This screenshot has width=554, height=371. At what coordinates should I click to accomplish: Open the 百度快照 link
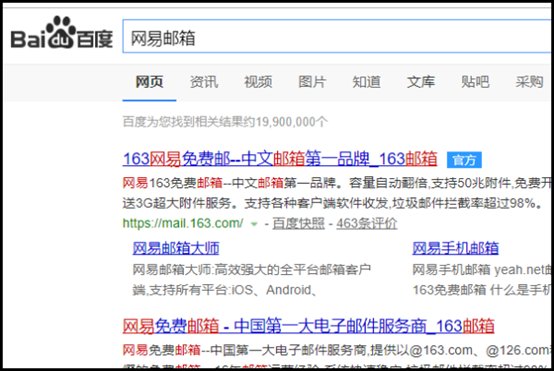[298, 223]
